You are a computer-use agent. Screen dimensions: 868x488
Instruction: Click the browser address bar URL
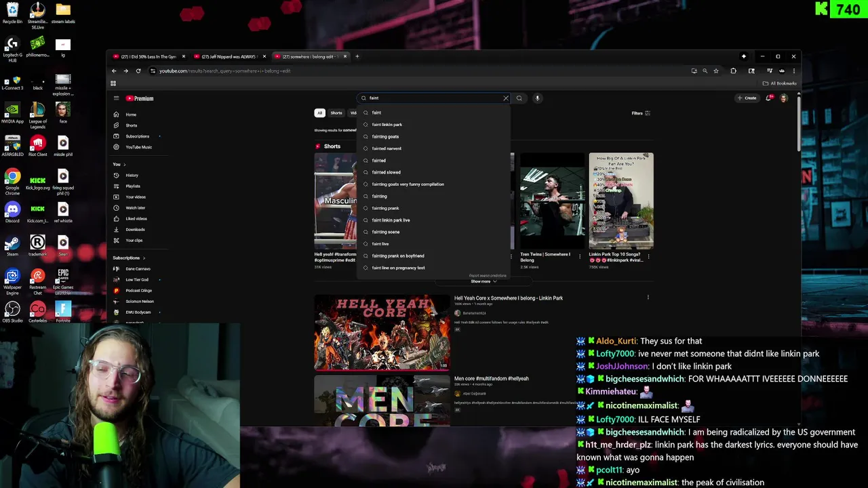[224, 70]
